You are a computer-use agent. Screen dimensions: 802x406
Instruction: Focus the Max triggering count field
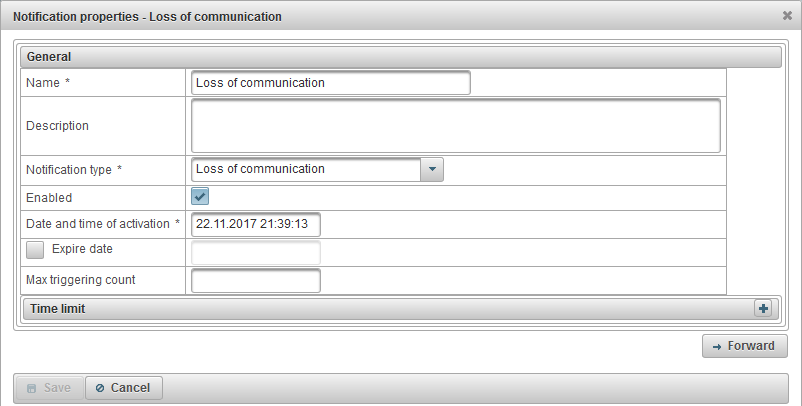coord(255,280)
